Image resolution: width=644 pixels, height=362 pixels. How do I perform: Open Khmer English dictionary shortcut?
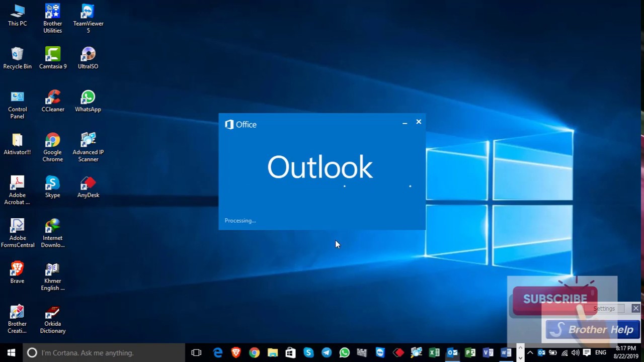pyautogui.click(x=53, y=277)
